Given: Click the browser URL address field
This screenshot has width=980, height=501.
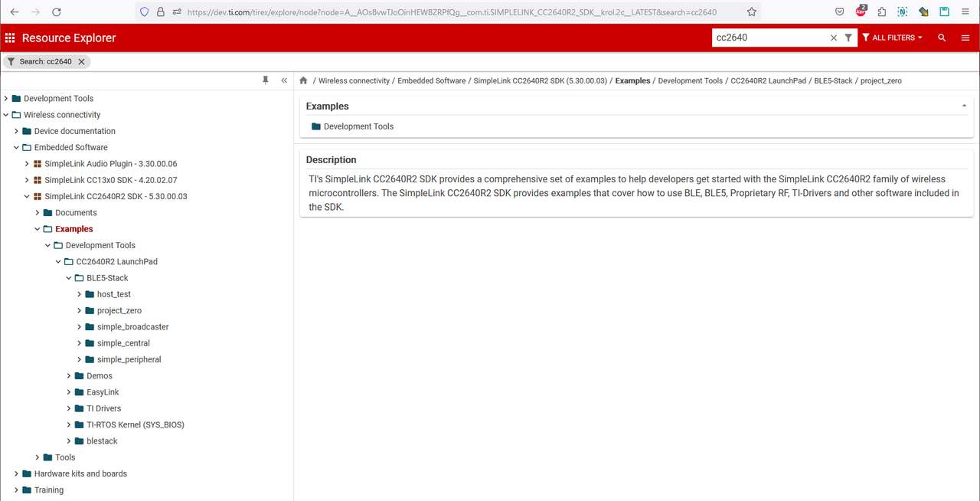Looking at the screenshot, I should 452,12.
